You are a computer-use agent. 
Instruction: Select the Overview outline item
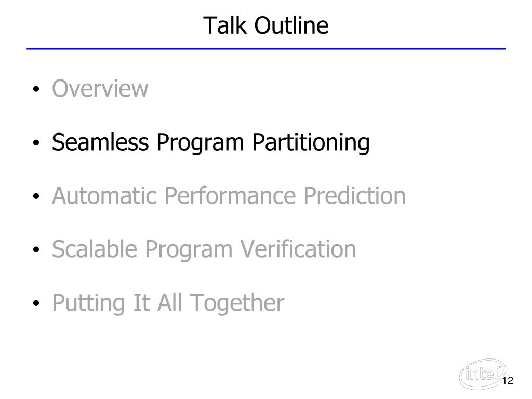point(100,88)
